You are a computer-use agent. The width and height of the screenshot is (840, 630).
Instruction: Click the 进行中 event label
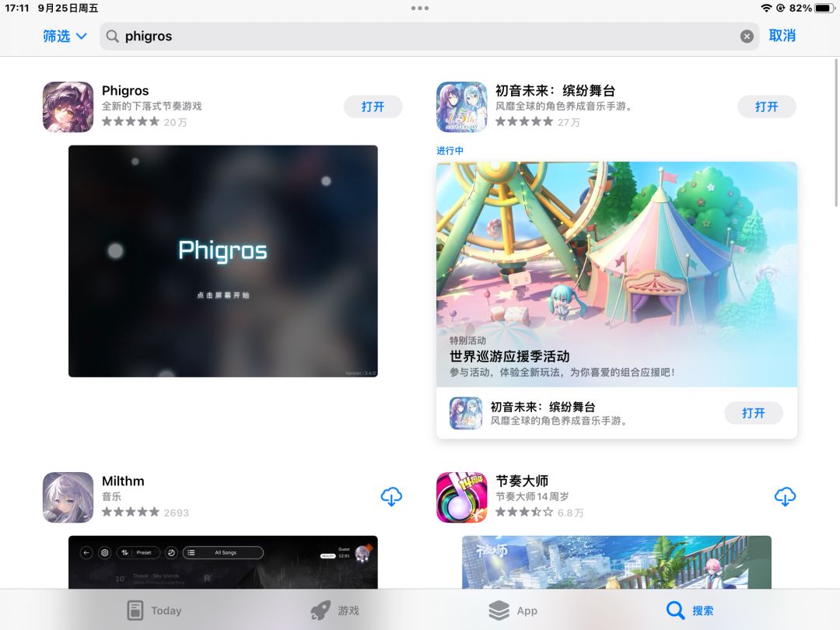(x=450, y=151)
